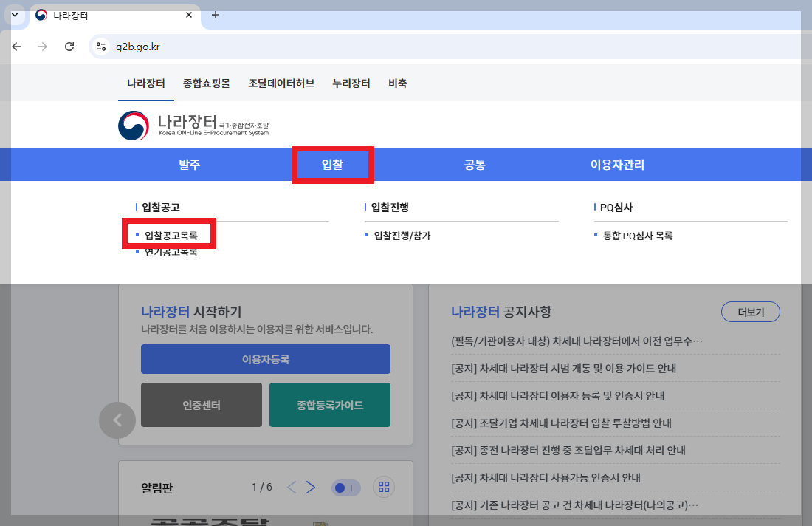Open a new browser tab
This screenshot has height=526, width=812.
(216, 15)
